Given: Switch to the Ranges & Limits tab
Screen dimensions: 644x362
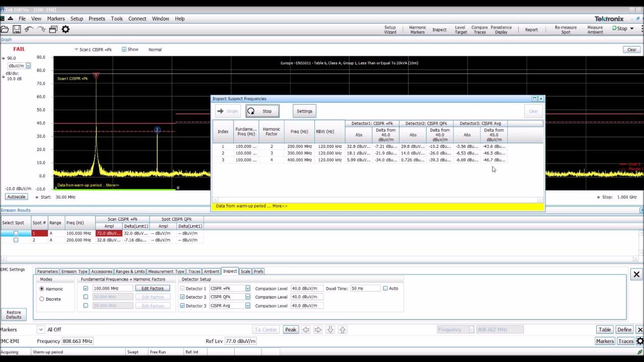Looking at the screenshot, I should 130,271.
